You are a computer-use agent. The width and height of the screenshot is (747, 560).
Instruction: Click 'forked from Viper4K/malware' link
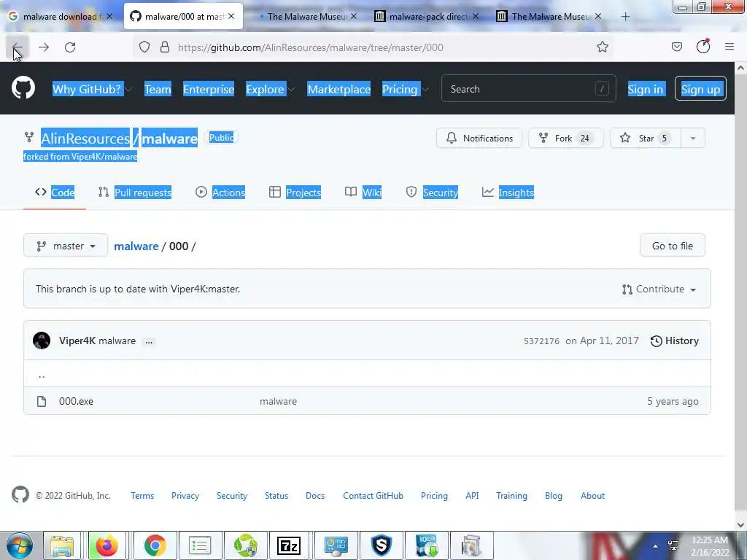point(80,156)
